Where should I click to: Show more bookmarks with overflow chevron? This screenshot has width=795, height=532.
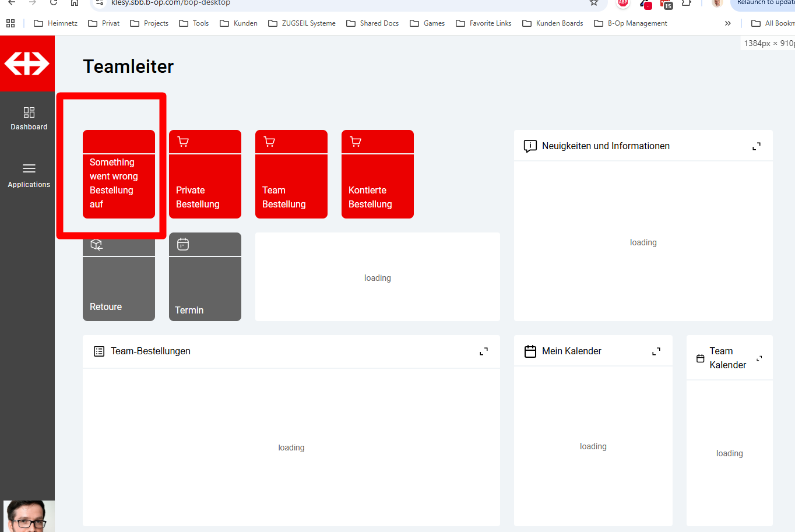(727, 23)
